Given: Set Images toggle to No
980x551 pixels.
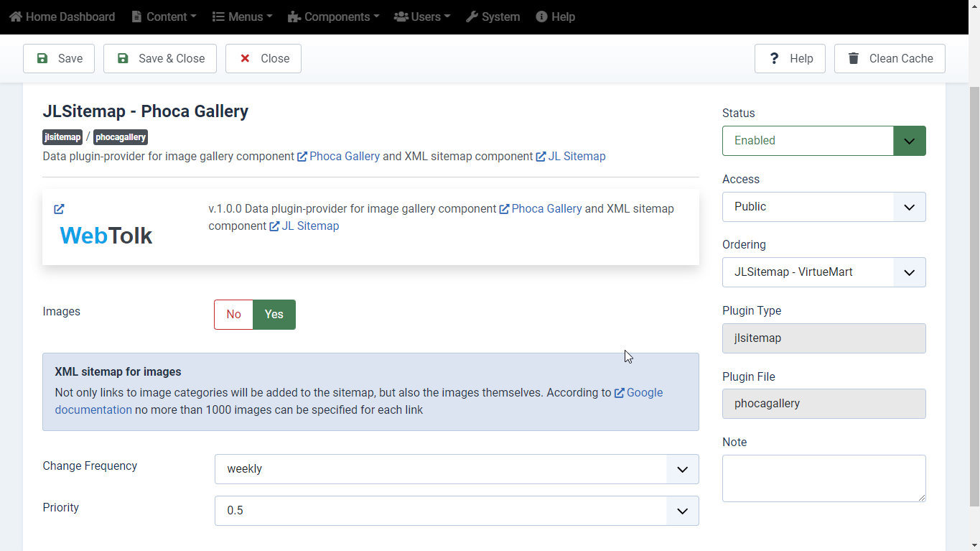Looking at the screenshot, I should pos(233,315).
